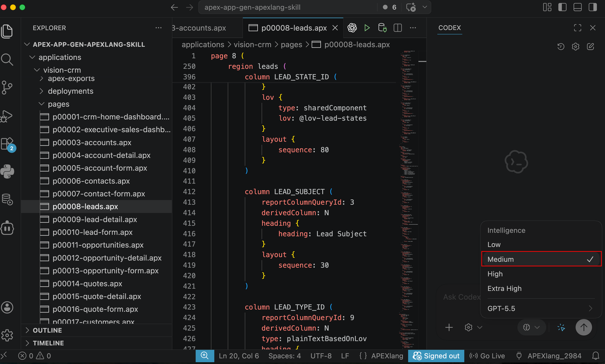Open Source Control view icon
Viewport: 605px width, 364px height.
click(7, 88)
